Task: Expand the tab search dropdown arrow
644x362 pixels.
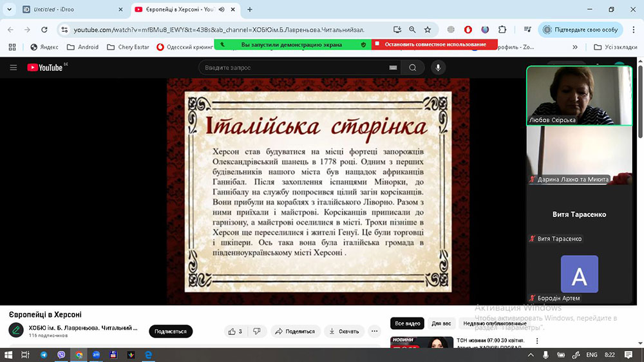Action: point(9,10)
